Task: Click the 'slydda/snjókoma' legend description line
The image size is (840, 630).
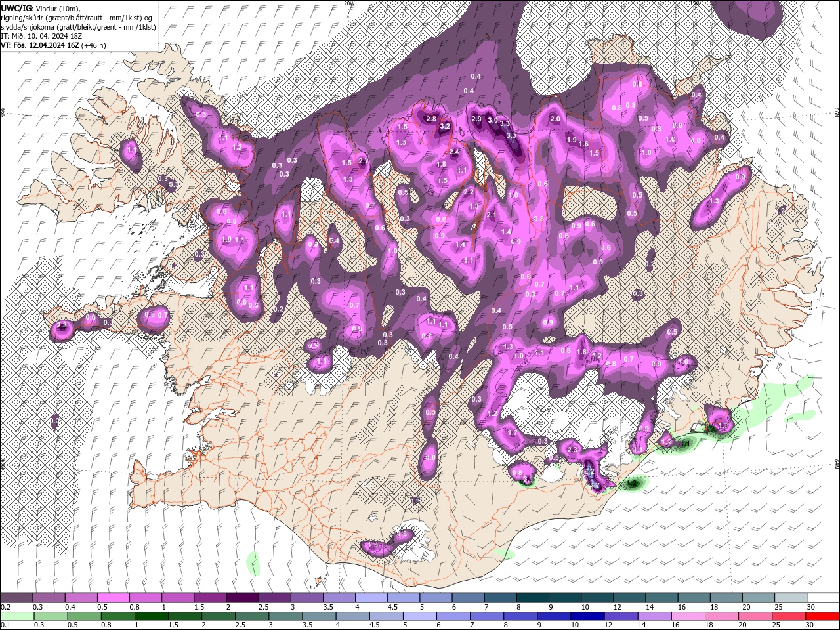Action: pyautogui.click(x=78, y=27)
